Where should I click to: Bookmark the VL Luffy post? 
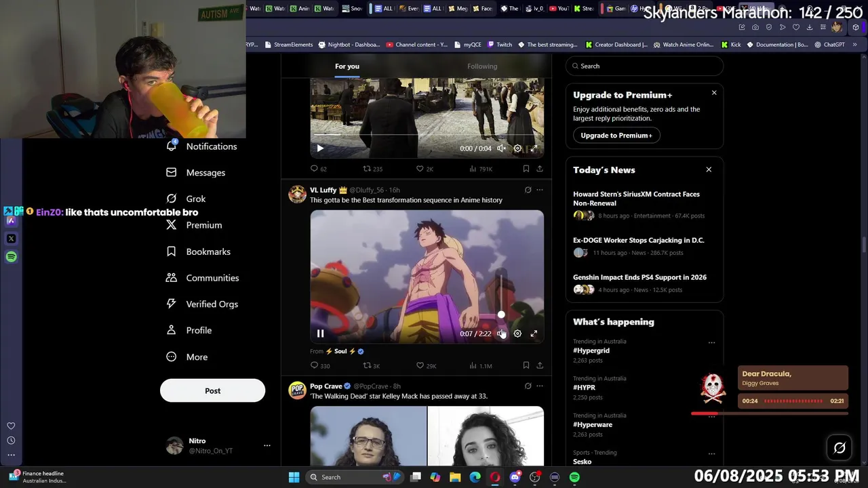(526, 365)
